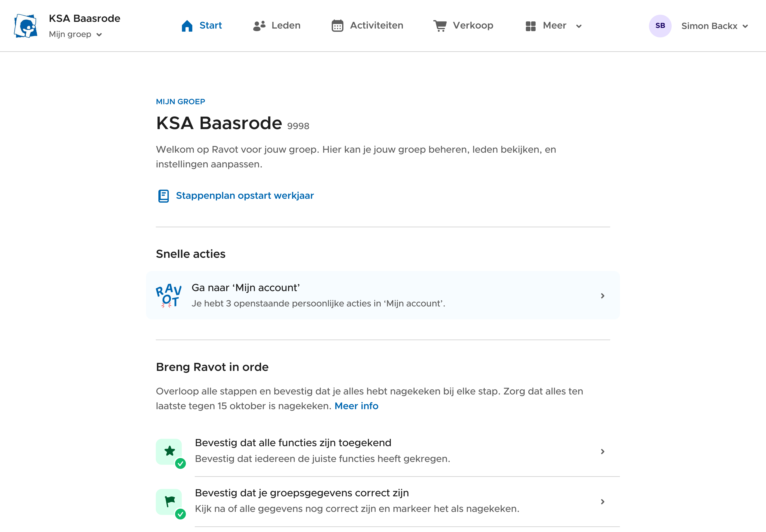Click the KSA Baasrode logo icon
766x532 pixels.
pos(25,26)
